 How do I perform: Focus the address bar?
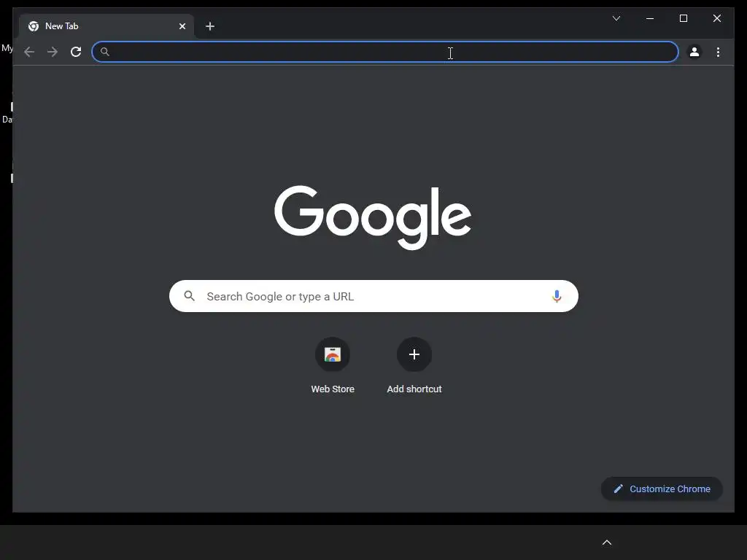(x=385, y=52)
